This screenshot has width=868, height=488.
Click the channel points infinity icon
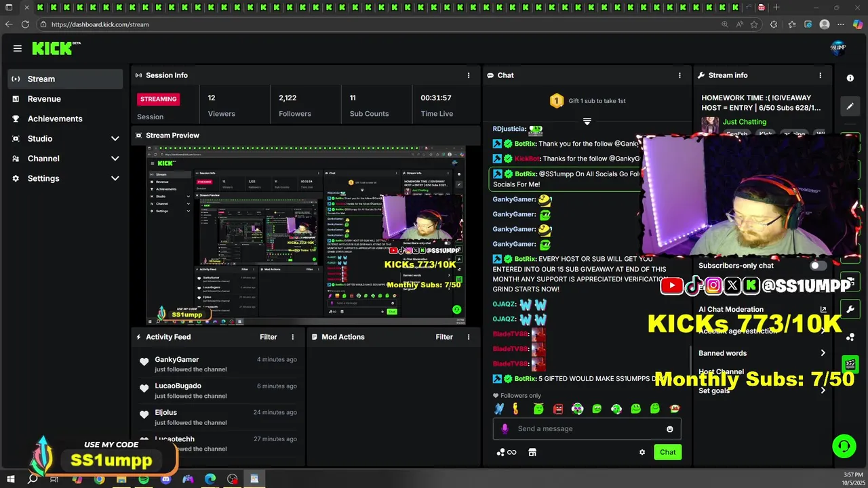(x=507, y=452)
